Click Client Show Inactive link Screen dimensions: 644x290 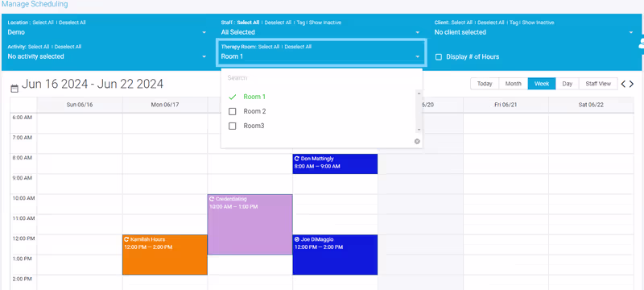pyautogui.click(x=538, y=23)
